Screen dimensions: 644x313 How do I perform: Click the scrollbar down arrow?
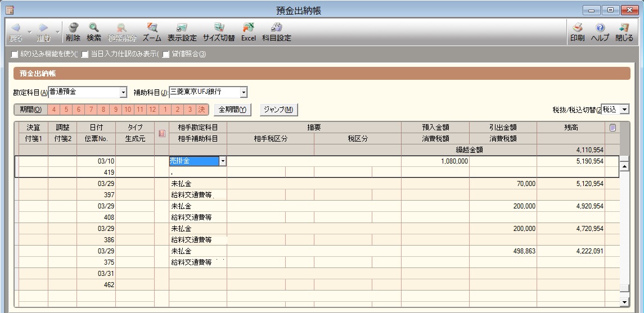tap(624, 302)
